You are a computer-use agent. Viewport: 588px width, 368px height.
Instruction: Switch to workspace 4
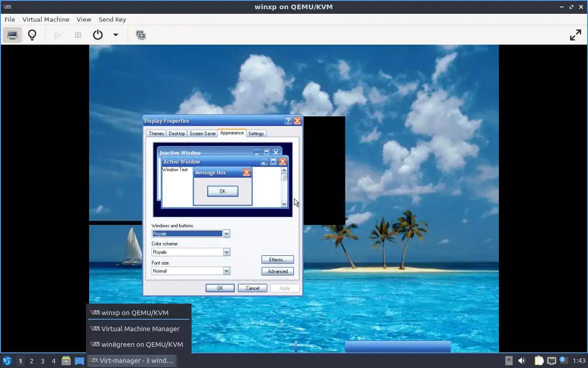53,361
